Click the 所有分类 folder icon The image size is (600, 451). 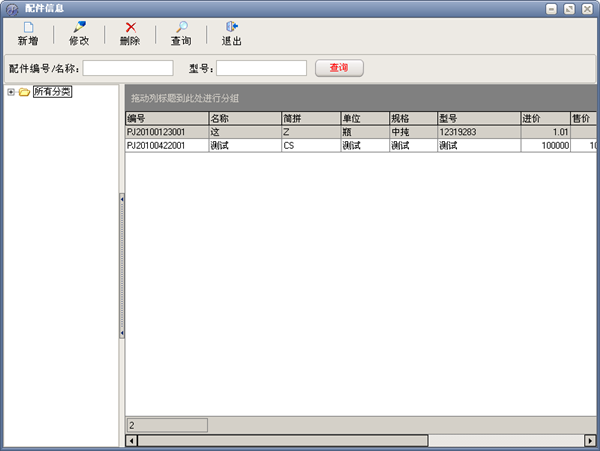click(x=24, y=93)
